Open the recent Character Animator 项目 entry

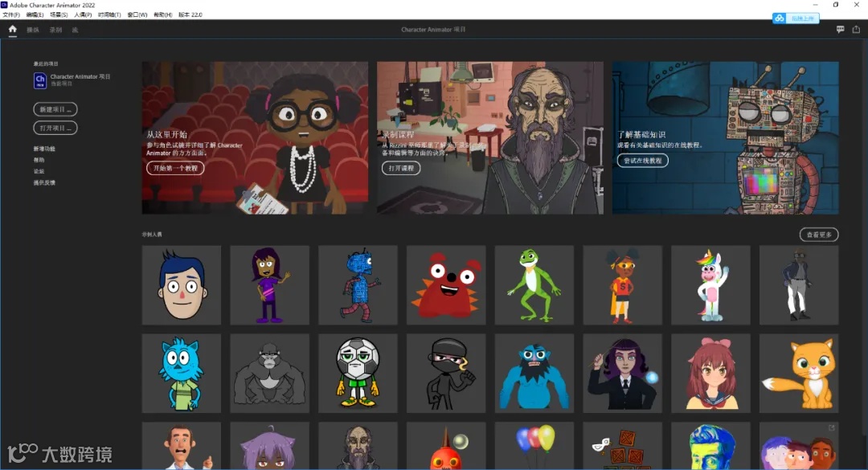[72, 80]
